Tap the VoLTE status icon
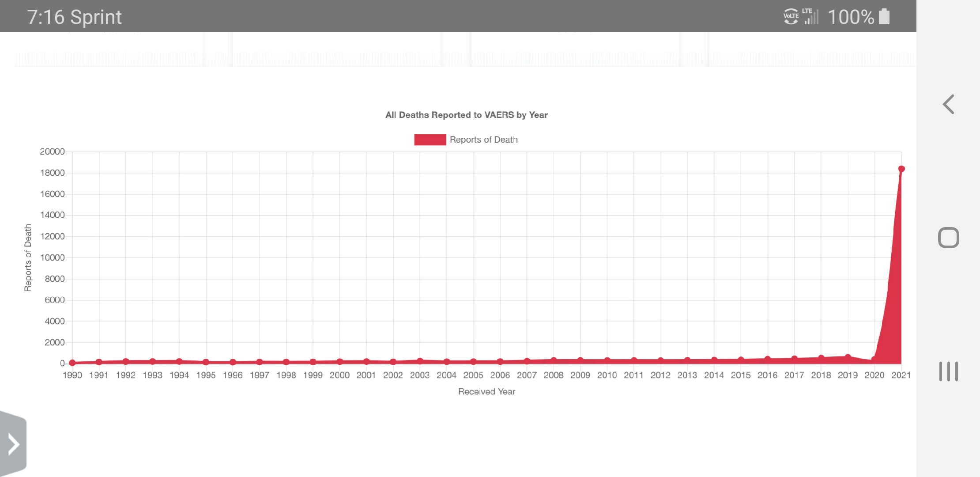Screen dimensions: 980x477 (791, 17)
